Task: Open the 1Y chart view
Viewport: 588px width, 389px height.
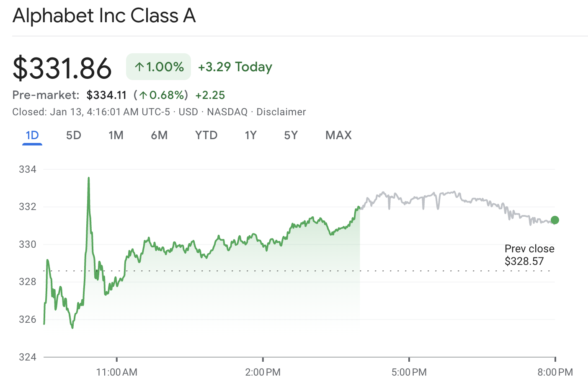Action: [x=250, y=135]
